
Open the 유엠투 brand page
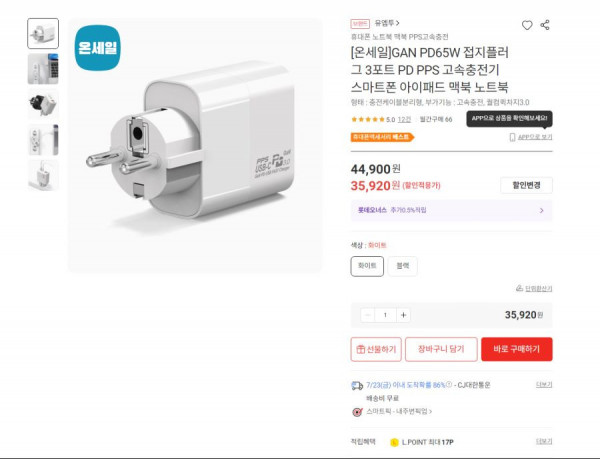(387, 23)
